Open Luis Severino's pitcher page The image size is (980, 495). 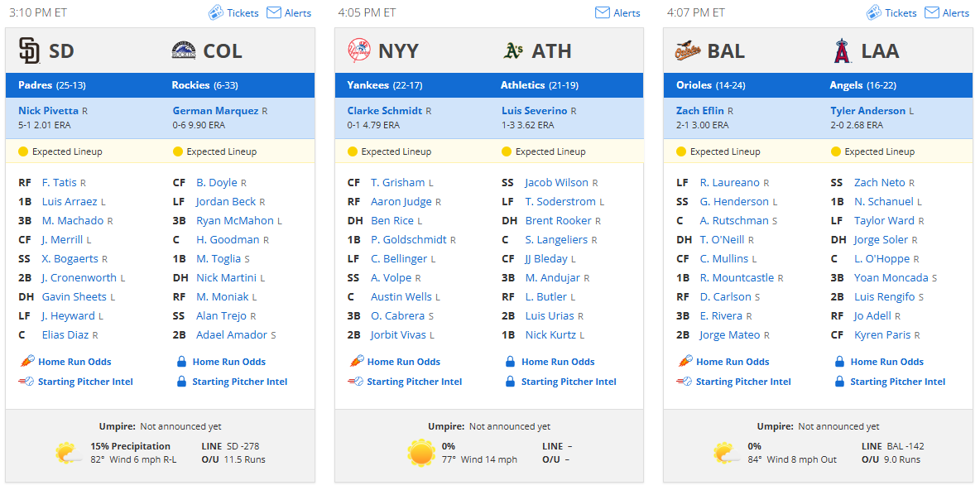pyautogui.click(x=535, y=111)
